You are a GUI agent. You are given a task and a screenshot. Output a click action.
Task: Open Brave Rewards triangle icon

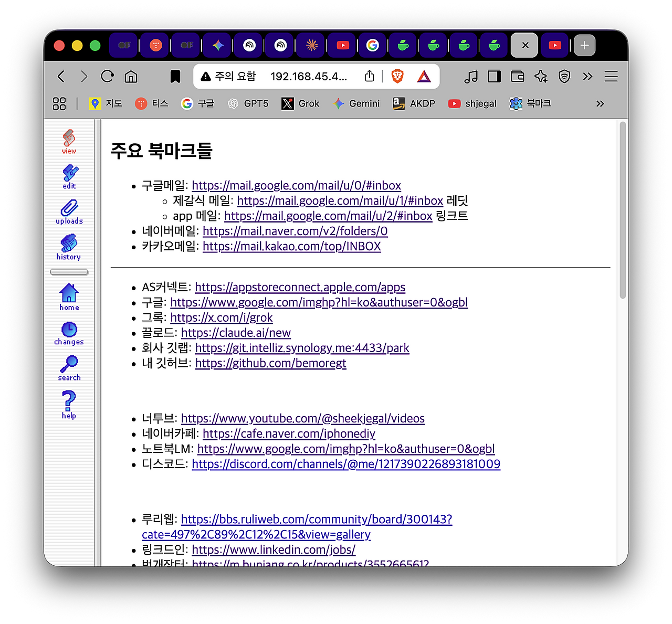pos(424,77)
